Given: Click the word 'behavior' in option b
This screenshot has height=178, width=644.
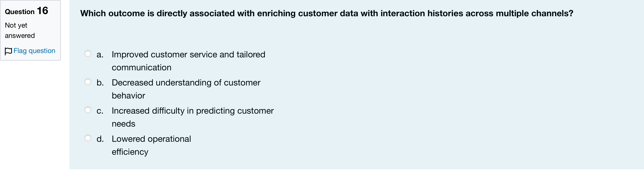Looking at the screenshot, I should (128, 96).
